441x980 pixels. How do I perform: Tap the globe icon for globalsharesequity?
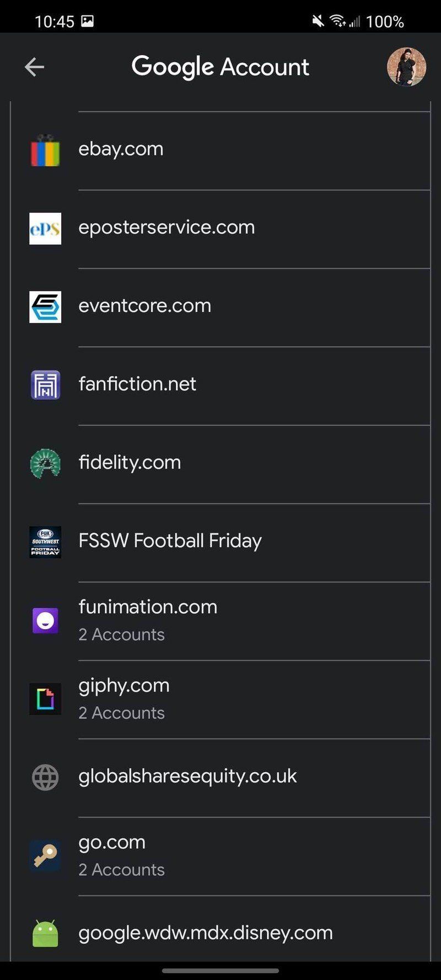click(x=45, y=777)
